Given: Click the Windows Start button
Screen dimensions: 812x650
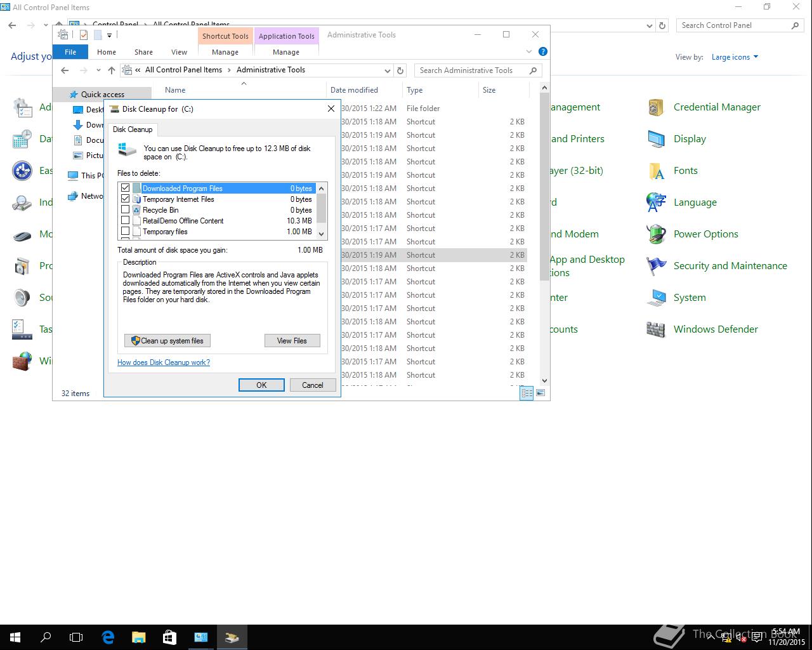Looking at the screenshot, I should [15, 637].
